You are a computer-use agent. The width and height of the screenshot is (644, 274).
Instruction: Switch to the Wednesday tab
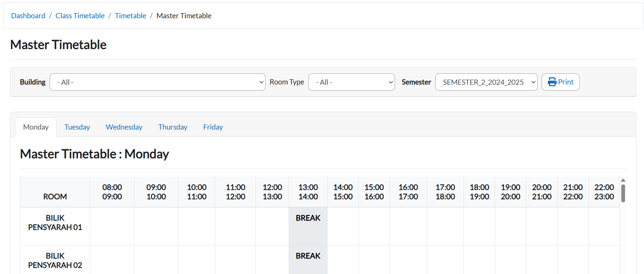tap(124, 127)
